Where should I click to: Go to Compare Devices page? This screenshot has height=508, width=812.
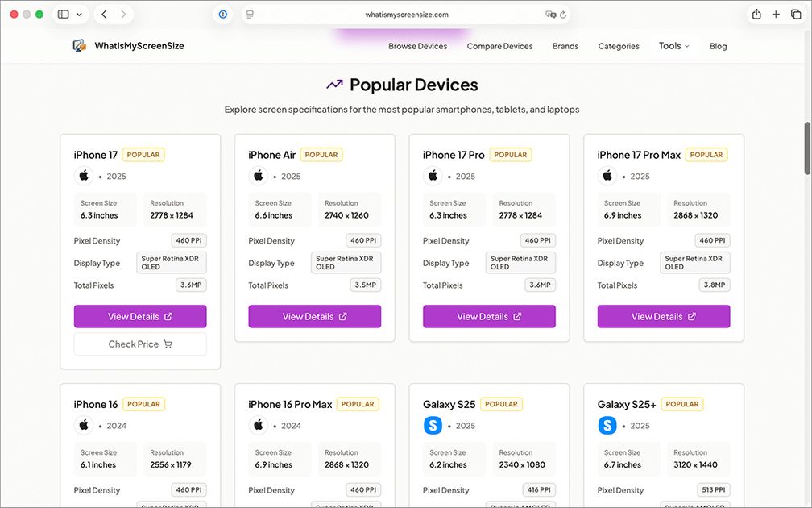[499, 46]
